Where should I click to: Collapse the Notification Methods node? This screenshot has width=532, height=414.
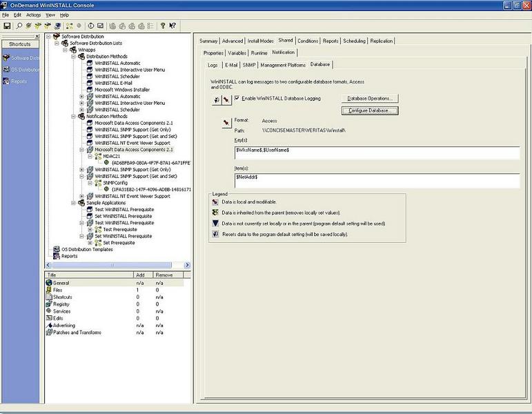[73, 117]
